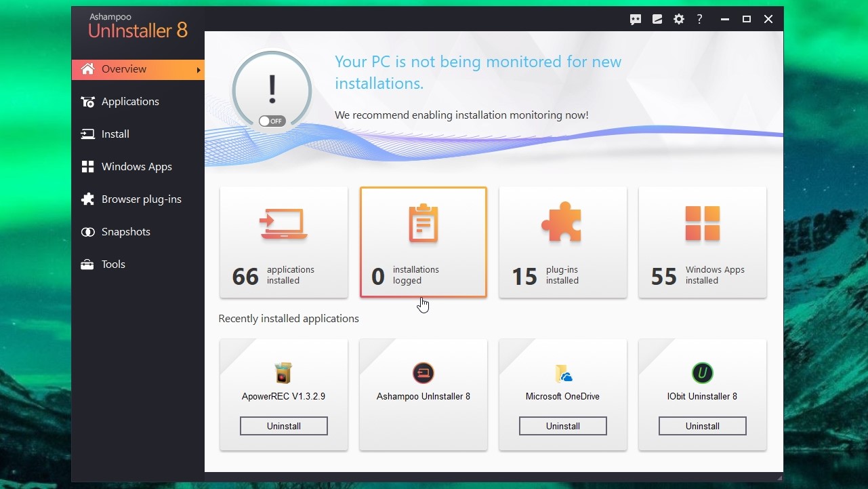Click the IObit Uninstaller 8 app icon
The image size is (868, 489).
[703, 373]
